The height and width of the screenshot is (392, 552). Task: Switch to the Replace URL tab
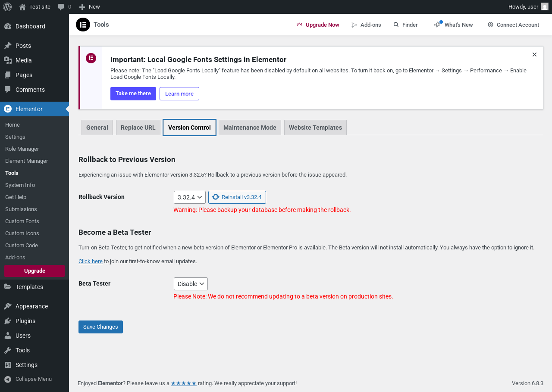pyautogui.click(x=138, y=128)
